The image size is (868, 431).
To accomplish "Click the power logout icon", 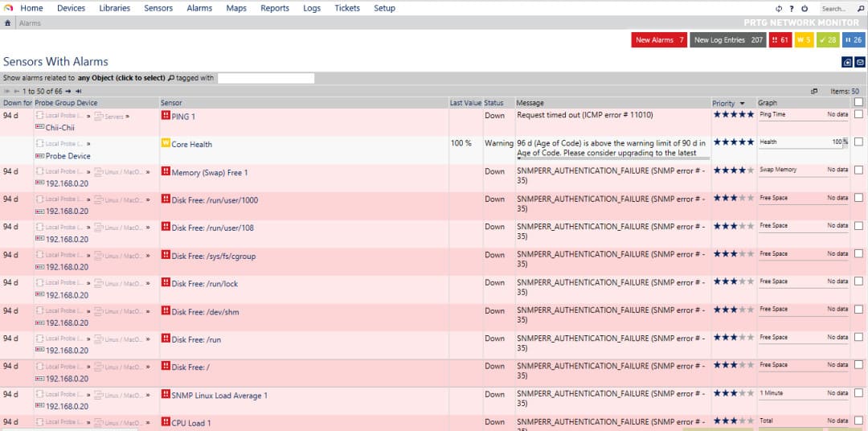I will (x=805, y=9).
